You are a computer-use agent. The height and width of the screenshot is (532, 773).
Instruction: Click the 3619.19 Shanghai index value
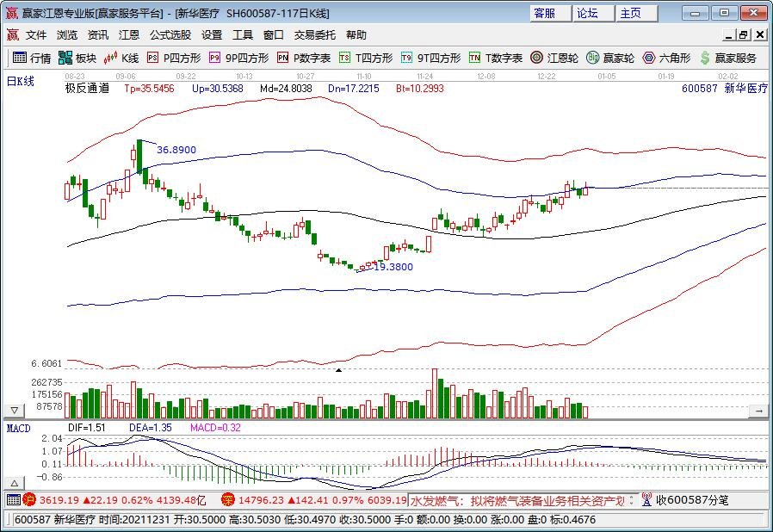tap(59, 500)
